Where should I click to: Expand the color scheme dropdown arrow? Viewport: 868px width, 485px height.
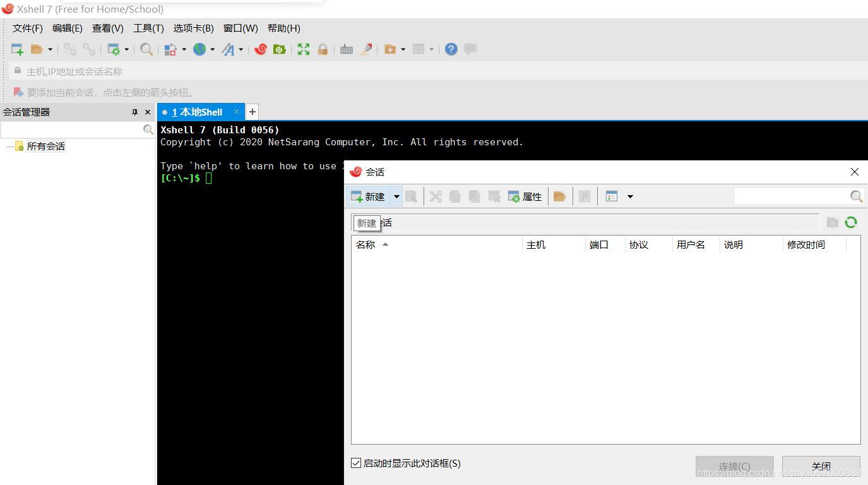point(184,49)
